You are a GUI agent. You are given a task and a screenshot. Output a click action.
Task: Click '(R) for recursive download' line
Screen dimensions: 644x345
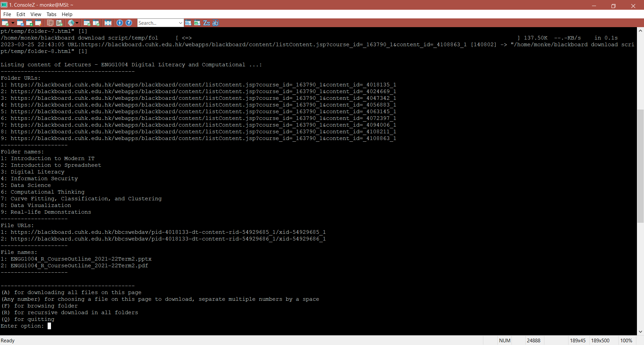pos(69,313)
